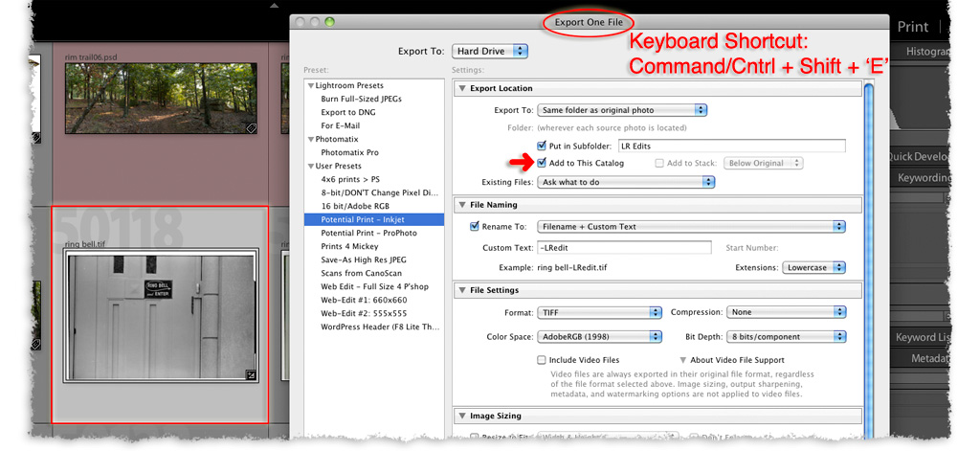Open the Format TIFF dropdown
980x451 pixels.
coord(599,312)
